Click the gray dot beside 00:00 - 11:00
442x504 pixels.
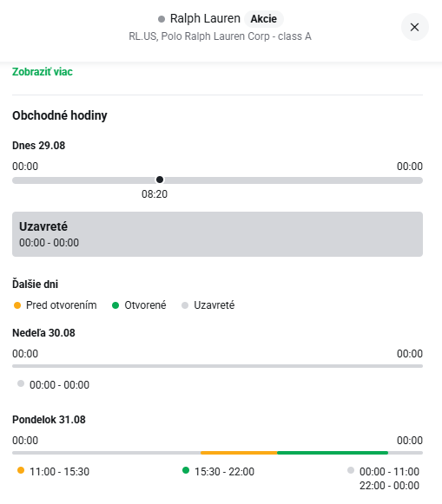coord(351,470)
